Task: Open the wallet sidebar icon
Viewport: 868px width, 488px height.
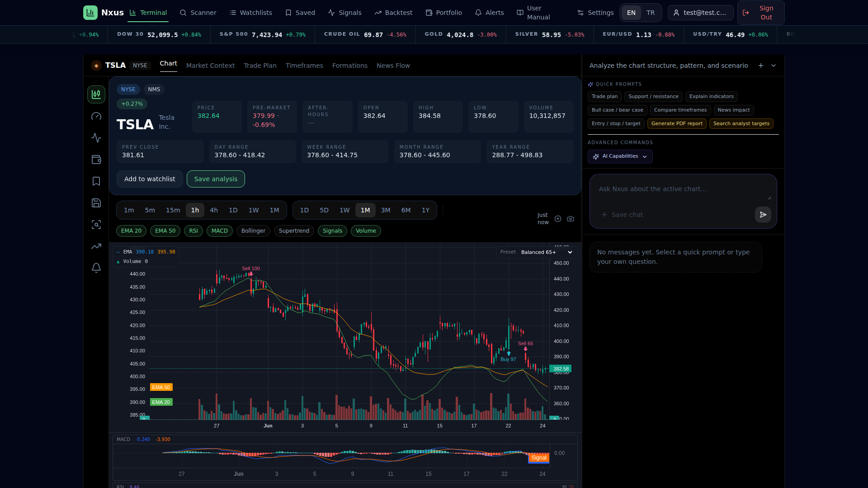Action: click(96, 160)
